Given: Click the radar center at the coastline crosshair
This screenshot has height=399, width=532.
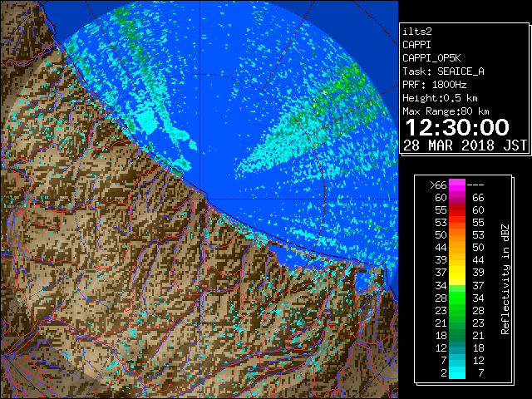Looking at the screenshot, I should tap(200, 199).
